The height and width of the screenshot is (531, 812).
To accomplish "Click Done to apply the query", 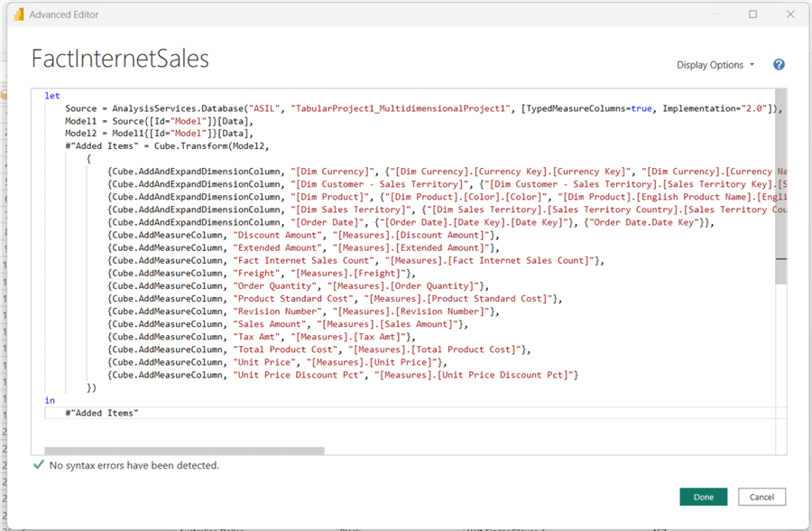I will click(703, 497).
